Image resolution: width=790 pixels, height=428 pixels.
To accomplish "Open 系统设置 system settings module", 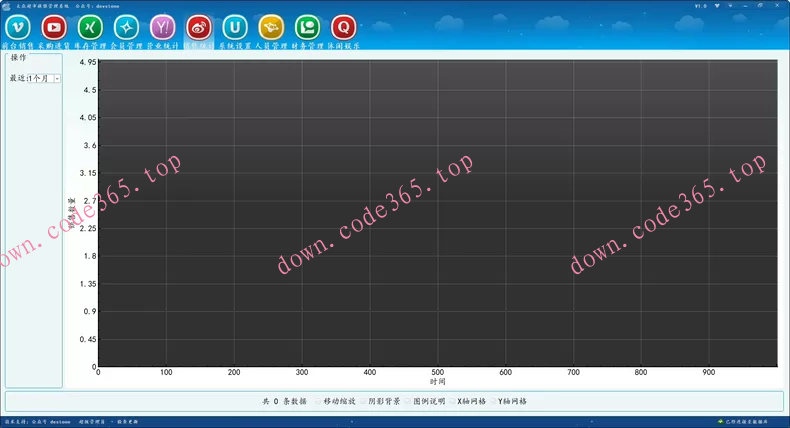I will [235, 27].
